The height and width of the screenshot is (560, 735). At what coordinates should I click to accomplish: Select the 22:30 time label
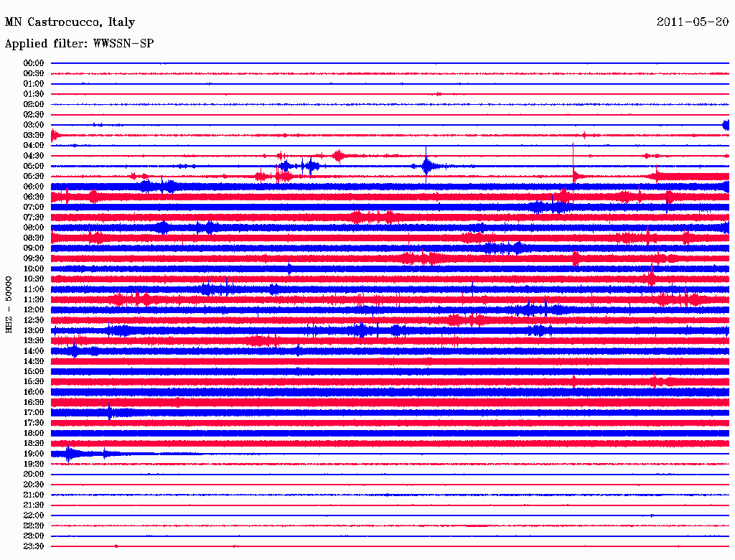[x=33, y=526]
